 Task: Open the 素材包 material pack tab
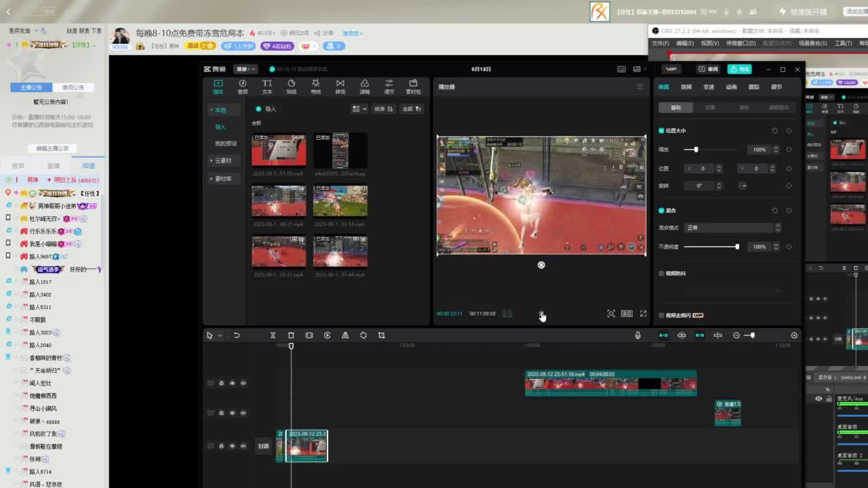click(413, 86)
